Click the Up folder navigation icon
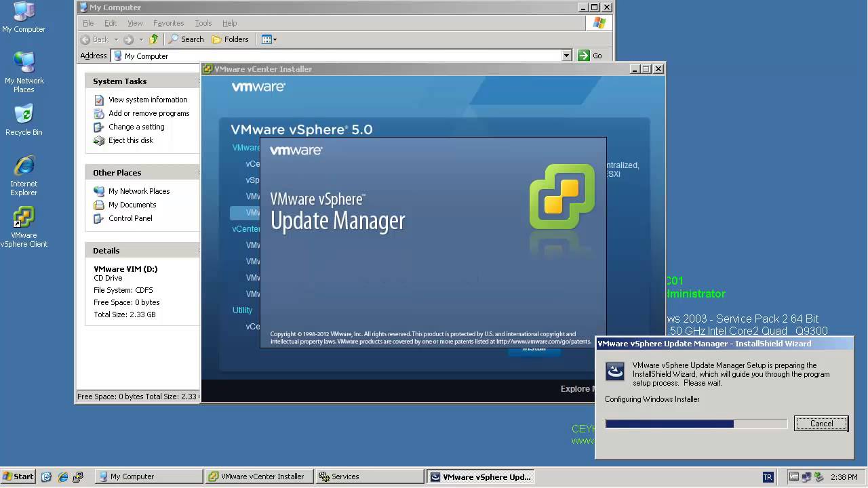This screenshot has width=868, height=488. (x=153, y=39)
